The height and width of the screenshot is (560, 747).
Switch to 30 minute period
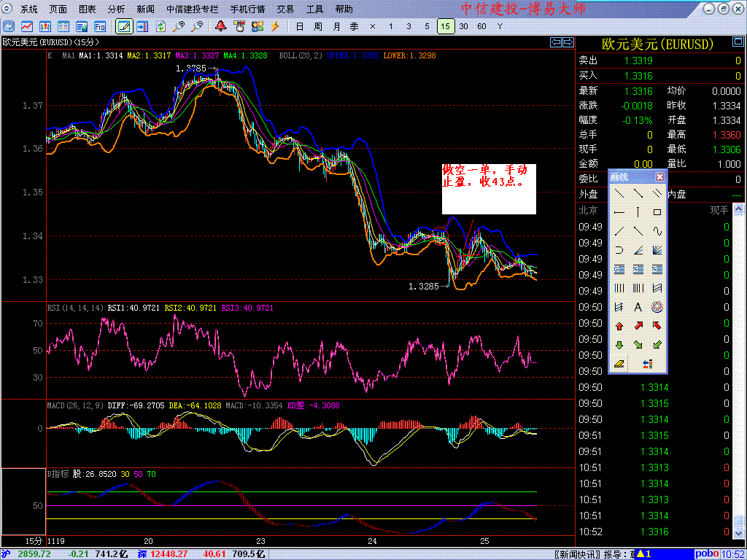463,26
